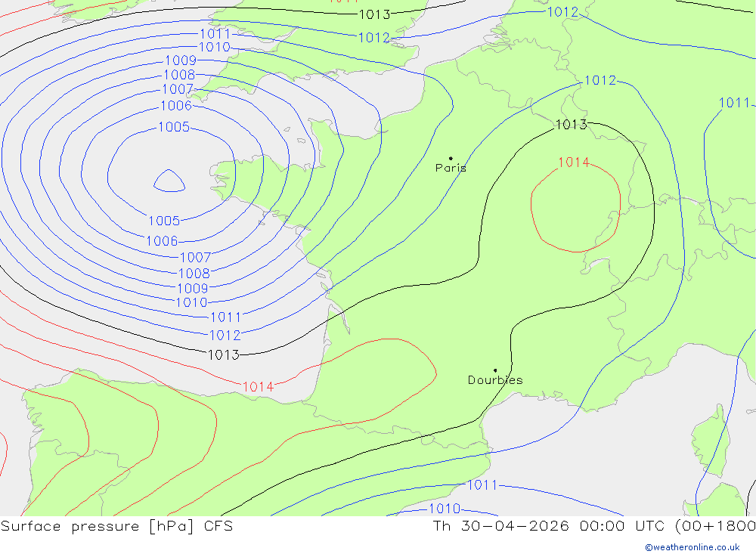Click the 1010 label at bottom near Spain

[445, 508]
